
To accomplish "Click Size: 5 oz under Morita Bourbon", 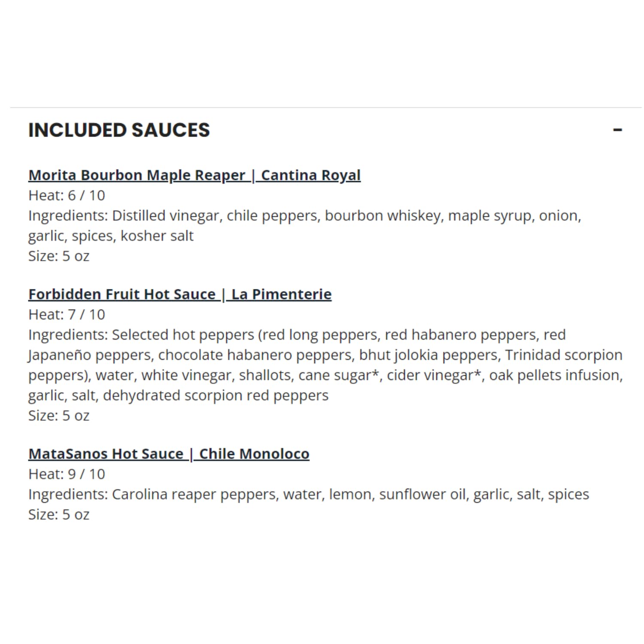I will click(59, 256).
